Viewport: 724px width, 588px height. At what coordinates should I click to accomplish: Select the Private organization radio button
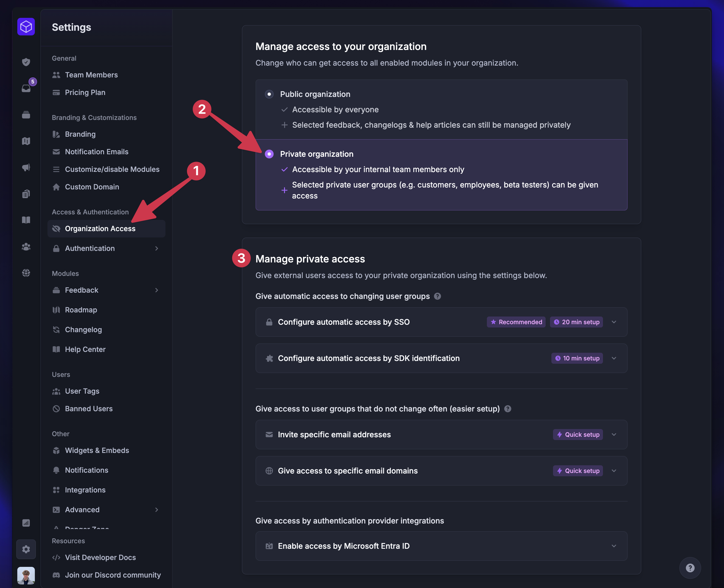(269, 154)
